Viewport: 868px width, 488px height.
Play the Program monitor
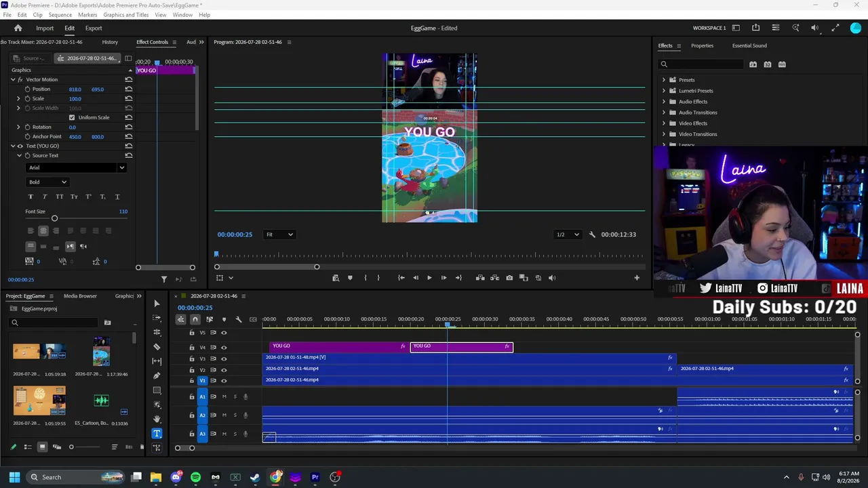429,278
